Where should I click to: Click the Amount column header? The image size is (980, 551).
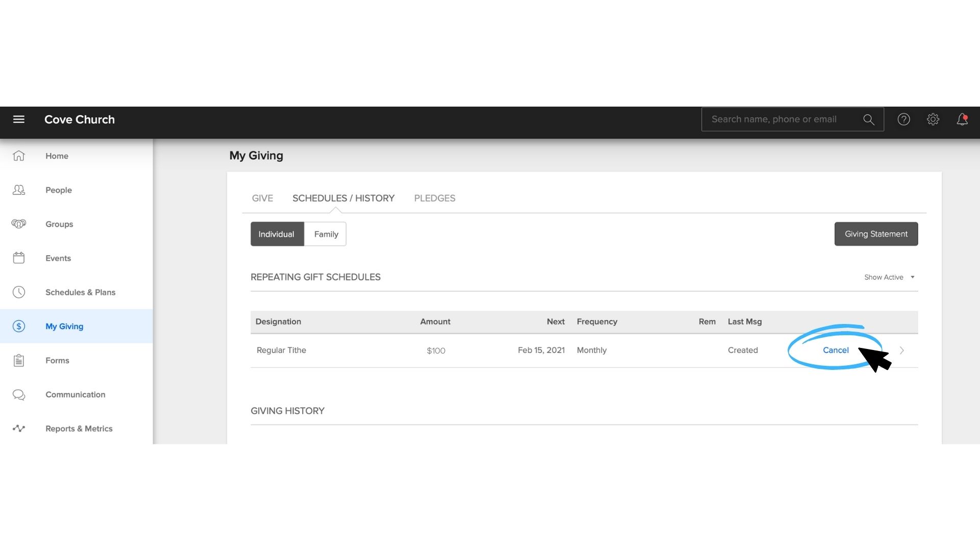(x=435, y=321)
